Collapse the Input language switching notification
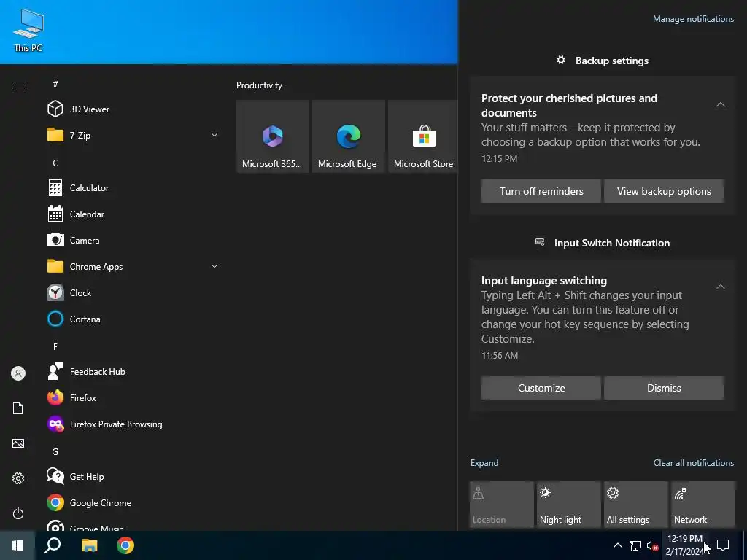The height and width of the screenshot is (560, 747). (720, 287)
